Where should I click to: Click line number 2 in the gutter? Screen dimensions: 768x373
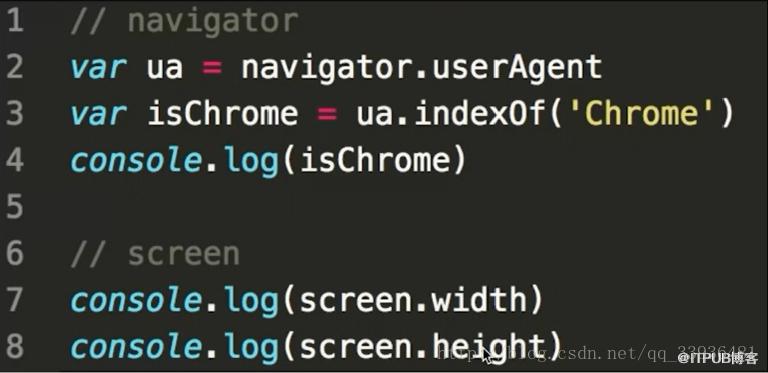(x=15, y=67)
